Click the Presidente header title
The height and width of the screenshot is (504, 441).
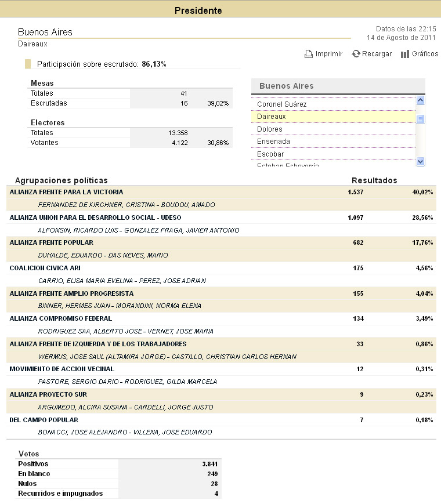(x=198, y=10)
